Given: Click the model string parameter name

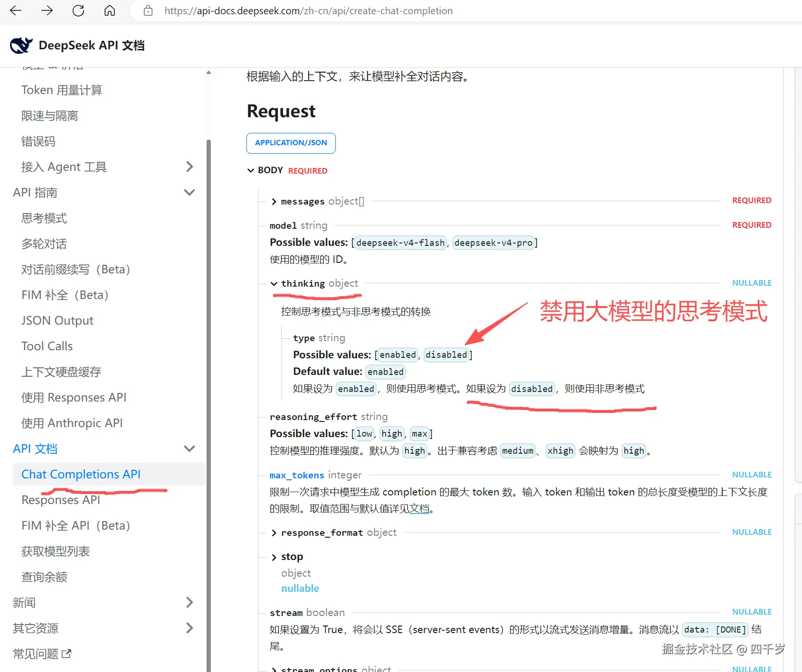Looking at the screenshot, I should (x=283, y=225).
